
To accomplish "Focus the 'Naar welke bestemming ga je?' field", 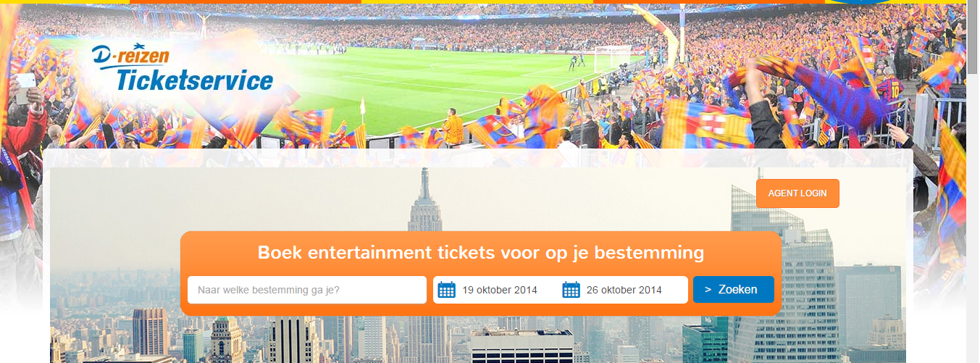I will tap(307, 290).
